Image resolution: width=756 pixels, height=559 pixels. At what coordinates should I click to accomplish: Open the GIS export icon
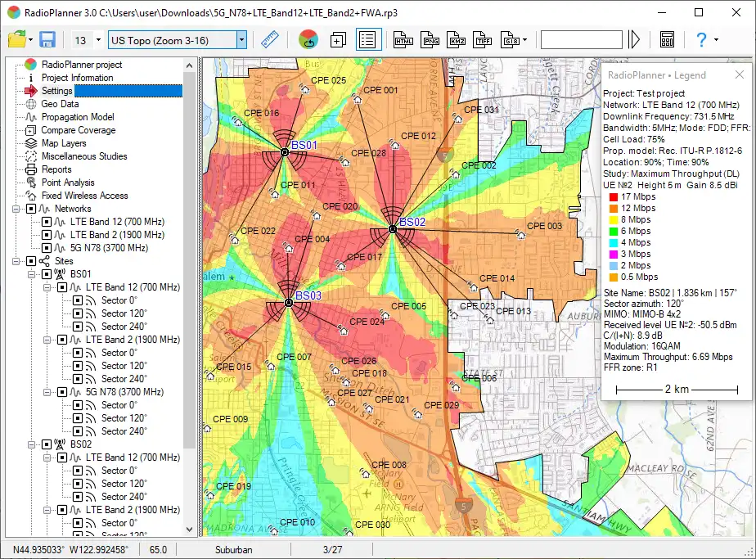pos(510,40)
